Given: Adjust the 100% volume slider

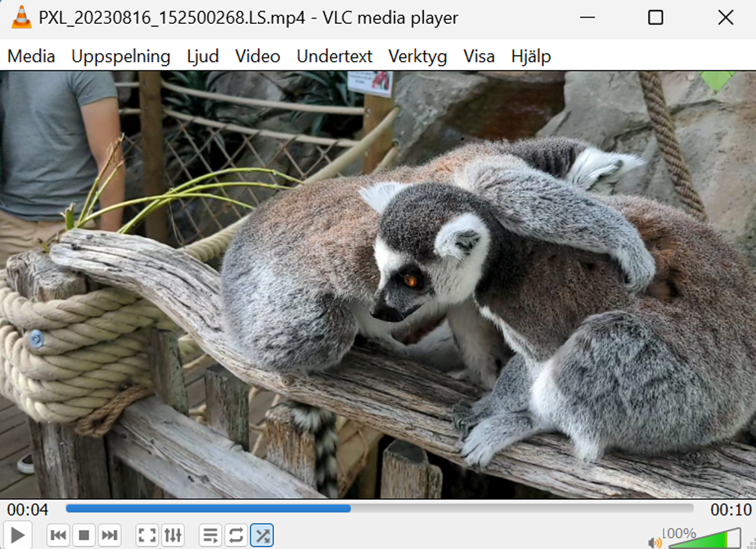Looking at the screenshot, I should pos(706,540).
